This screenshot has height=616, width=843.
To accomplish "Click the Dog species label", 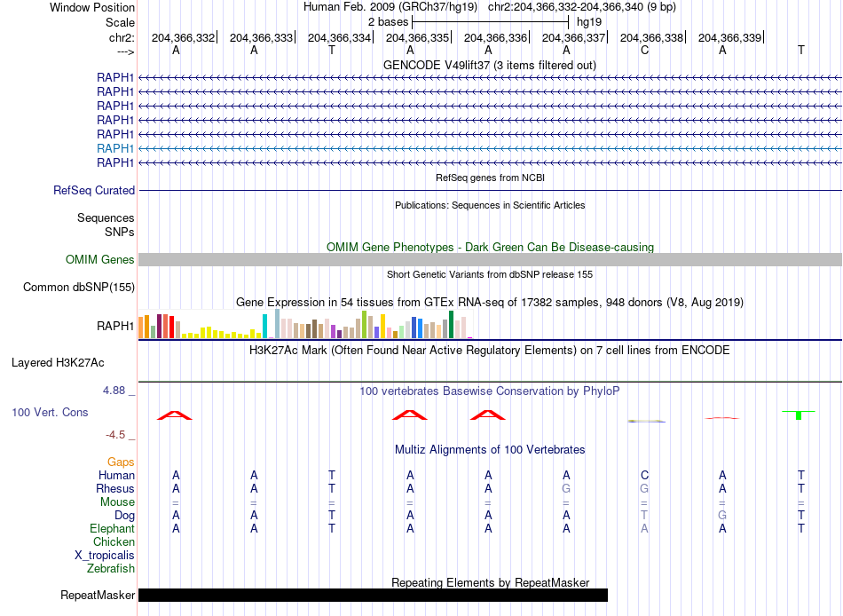I will pyautogui.click(x=125, y=516).
